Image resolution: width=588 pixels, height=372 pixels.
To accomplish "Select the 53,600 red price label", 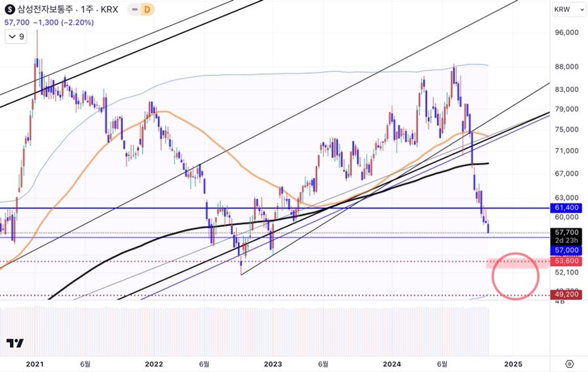I will click(x=566, y=261).
